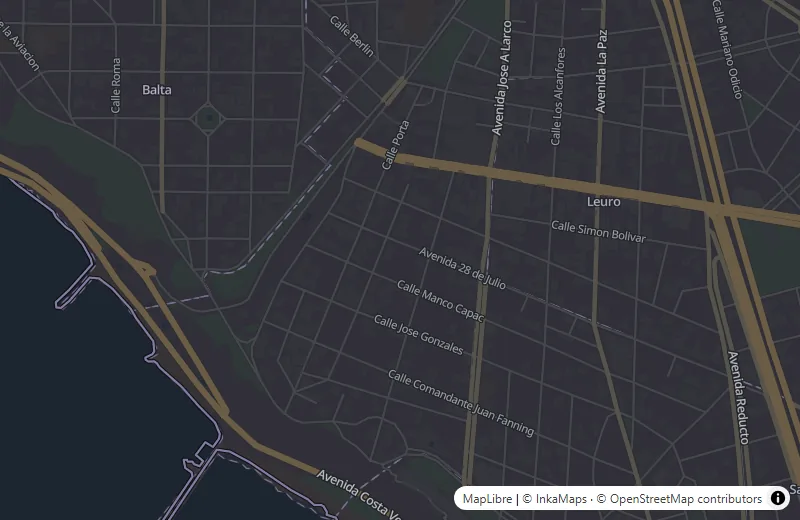Viewport: 800px width, 520px height.
Task: Click the Avenida La Paz label
Action: pos(602,71)
